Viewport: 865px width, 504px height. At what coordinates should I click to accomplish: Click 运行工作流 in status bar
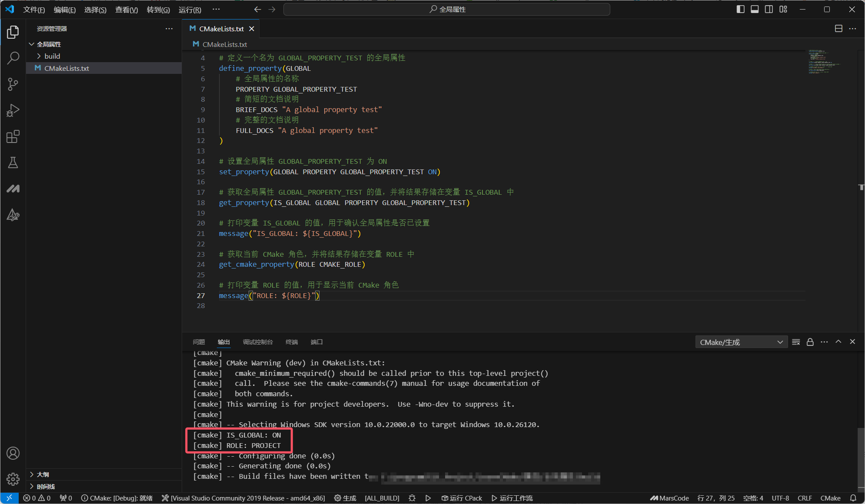512,498
